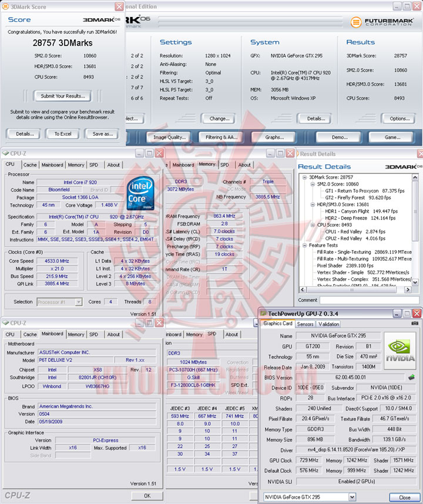Click the NVIDIA logo in GPU-Z
Screen dimensions: 423x504
coord(400,351)
